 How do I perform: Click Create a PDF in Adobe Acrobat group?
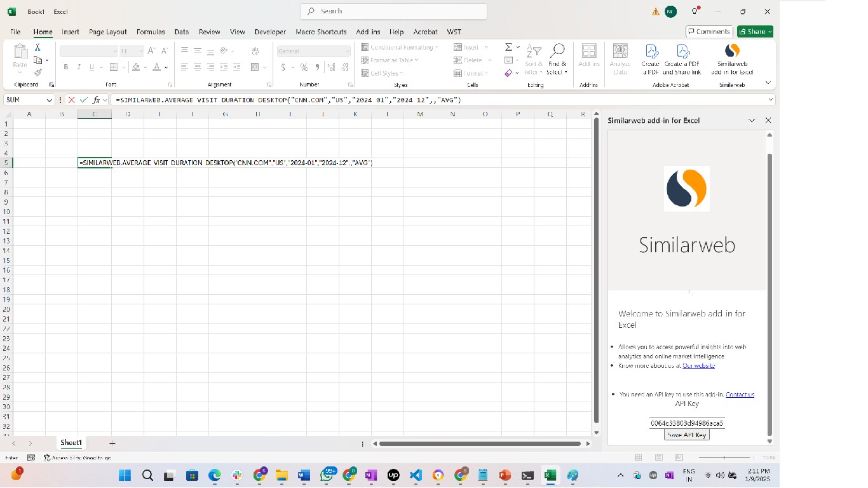point(651,59)
